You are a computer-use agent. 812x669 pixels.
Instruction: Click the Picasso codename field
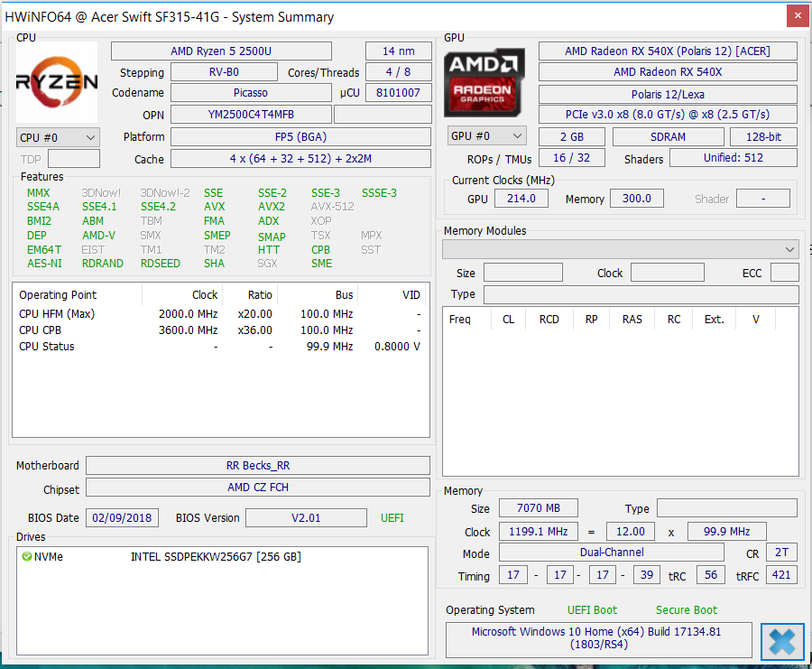click(x=251, y=93)
